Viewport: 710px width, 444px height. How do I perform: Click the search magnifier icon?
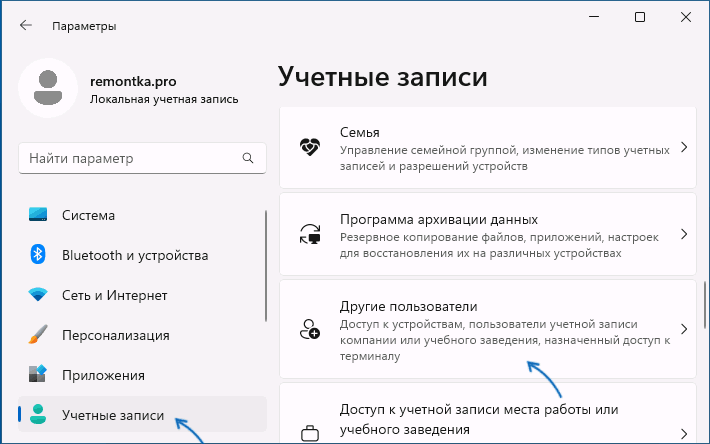[248, 158]
